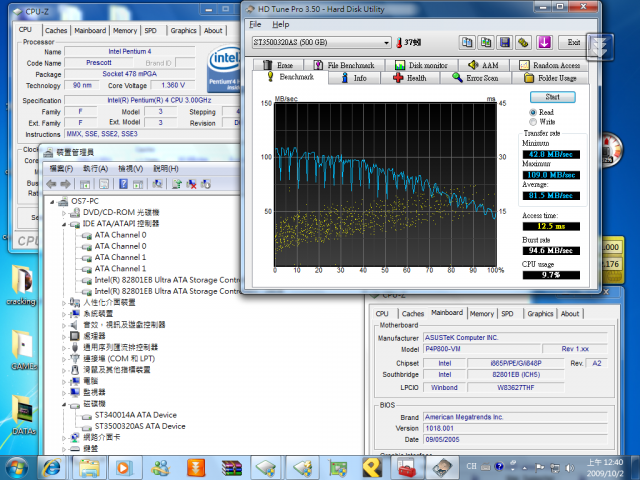Switch to the Erase tab in HD Tune
Image resolution: width=640 pixels, height=480 pixels.
pos(278,65)
